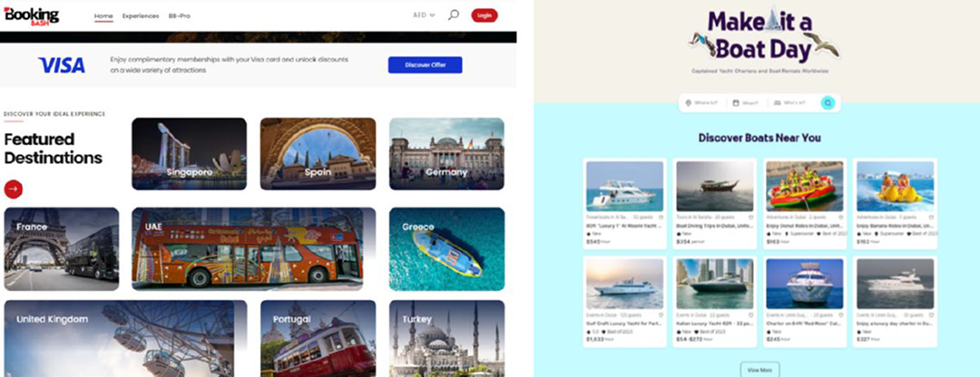Viewport: 980px width, 377px height.
Task: Click the Visa logo in banner
Action: coord(62,65)
